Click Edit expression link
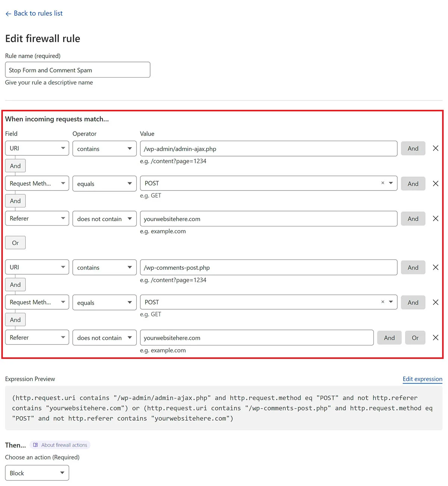Screen dimensions: 448x486 tap(422, 379)
